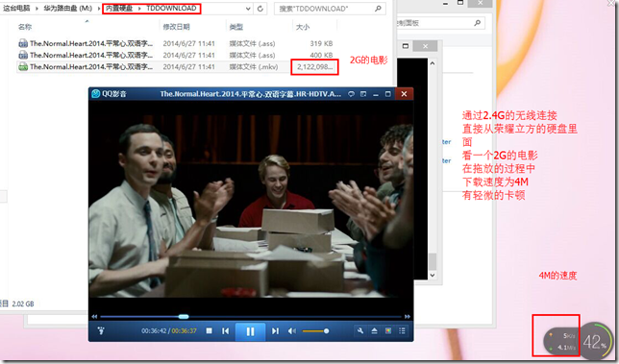Skip to the next video
The image size is (619, 364).
[275, 331]
